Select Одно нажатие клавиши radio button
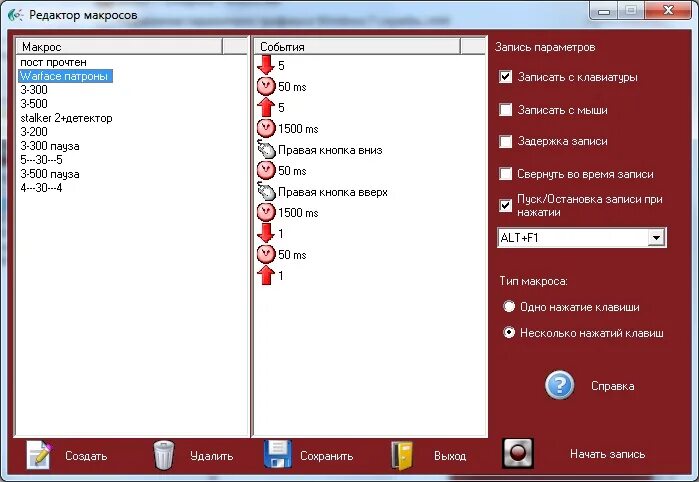The image size is (699, 482). pyautogui.click(x=509, y=307)
